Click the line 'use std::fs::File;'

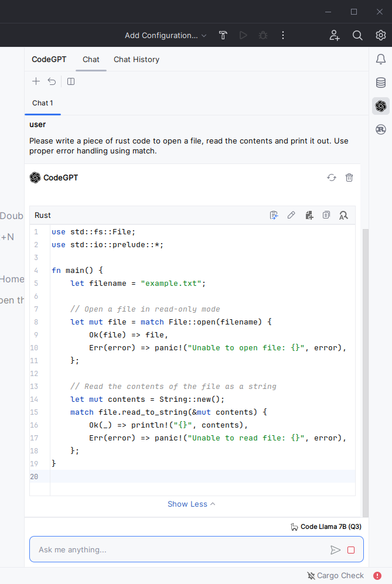pyautogui.click(x=93, y=231)
